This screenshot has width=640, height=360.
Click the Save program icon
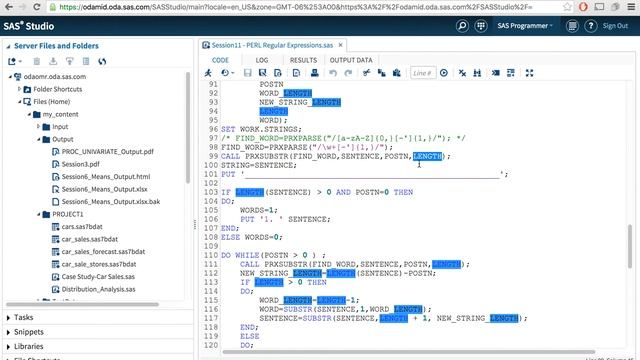click(247, 73)
